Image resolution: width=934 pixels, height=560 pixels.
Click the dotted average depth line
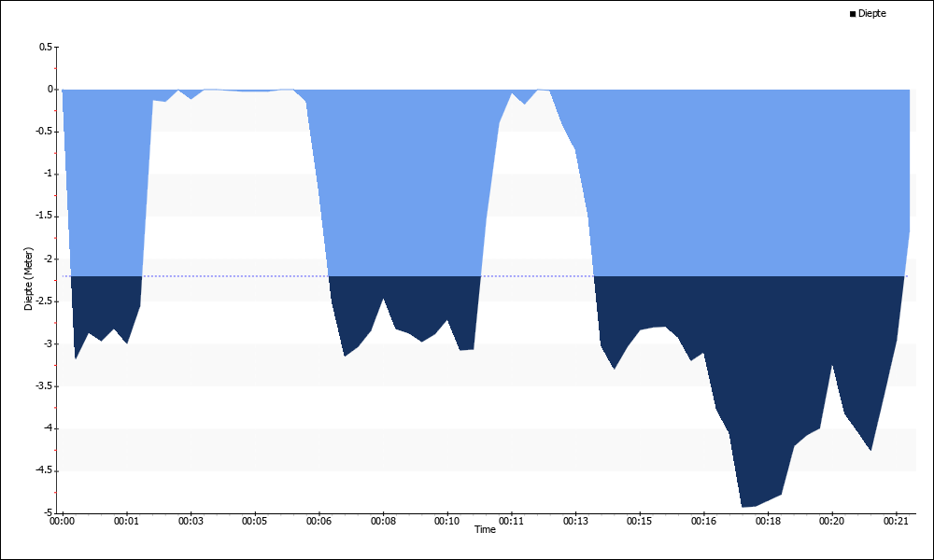(485, 276)
